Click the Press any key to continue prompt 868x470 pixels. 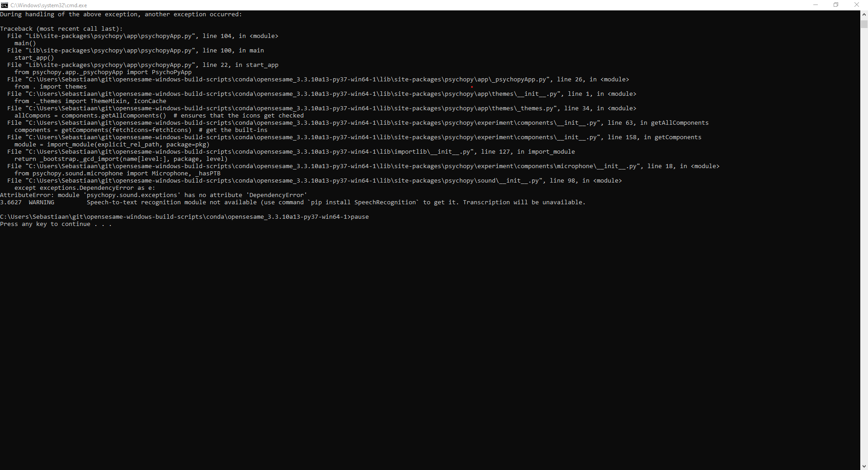[56, 224]
